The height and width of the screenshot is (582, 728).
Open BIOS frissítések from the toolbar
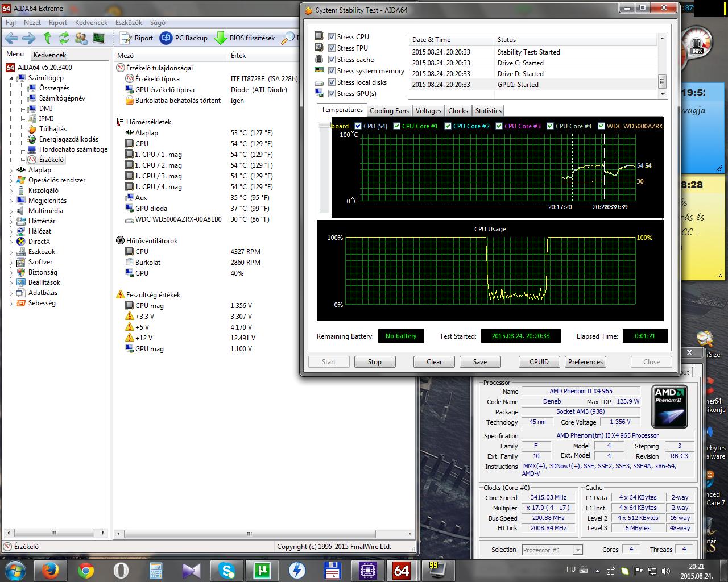click(x=245, y=38)
